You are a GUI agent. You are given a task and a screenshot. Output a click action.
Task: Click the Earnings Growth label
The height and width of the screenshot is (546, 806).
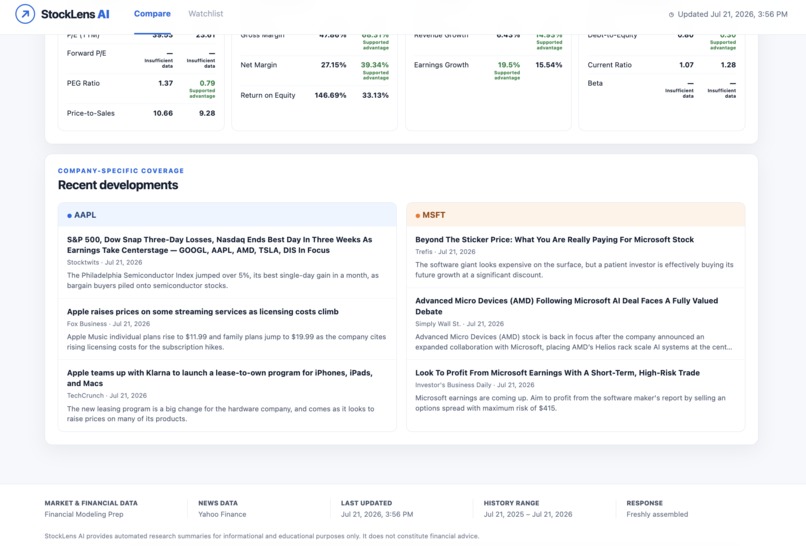pyautogui.click(x=442, y=65)
